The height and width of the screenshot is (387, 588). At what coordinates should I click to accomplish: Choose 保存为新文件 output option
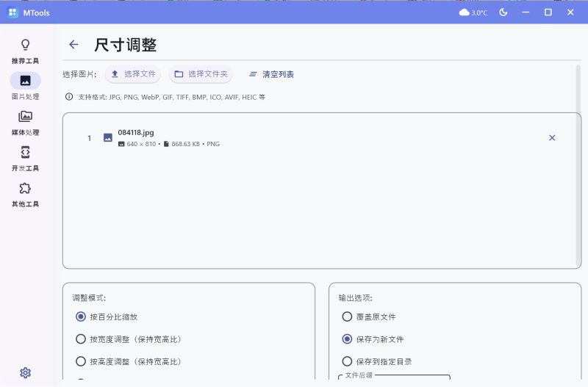373,339
